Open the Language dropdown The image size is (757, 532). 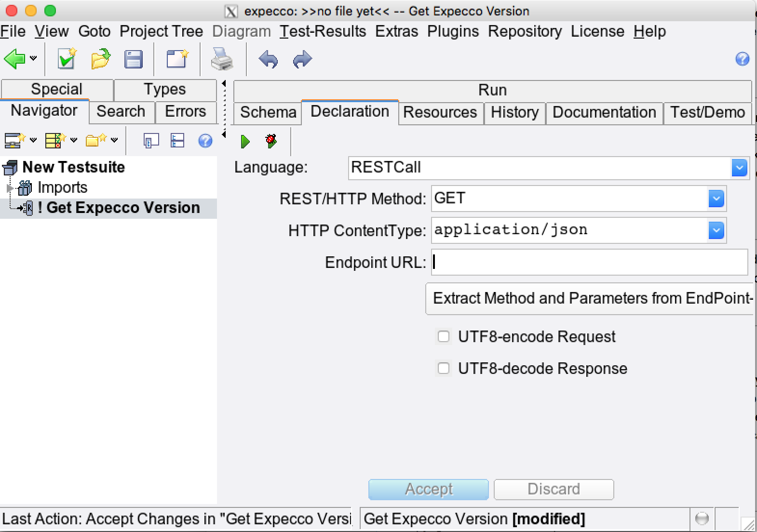click(739, 168)
